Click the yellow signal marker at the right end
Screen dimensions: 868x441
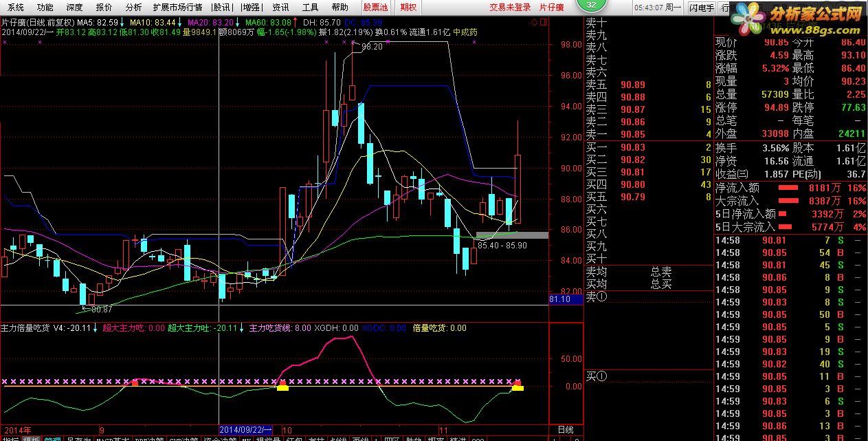[x=518, y=388]
